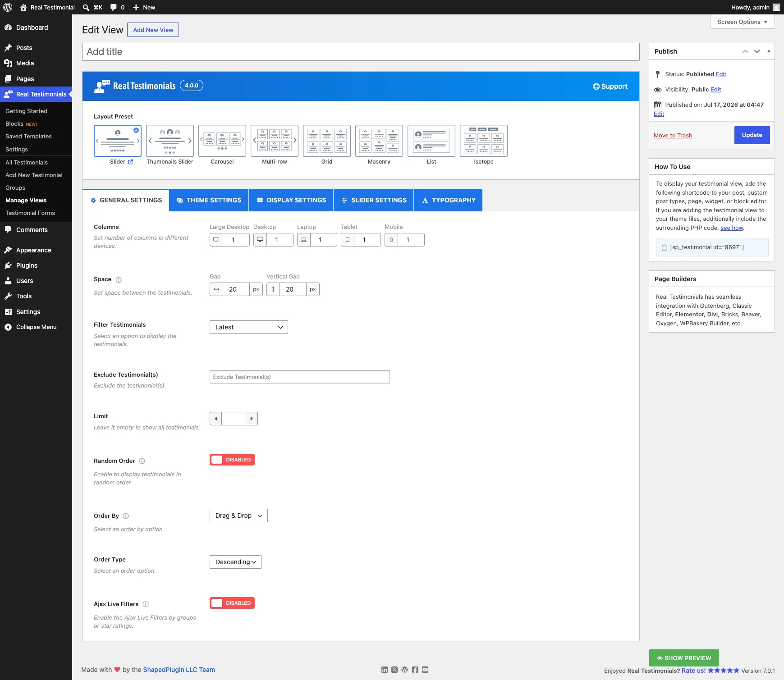This screenshot has width=784, height=680.
Task: Click the Tablet device icon in Columns
Action: tap(348, 240)
